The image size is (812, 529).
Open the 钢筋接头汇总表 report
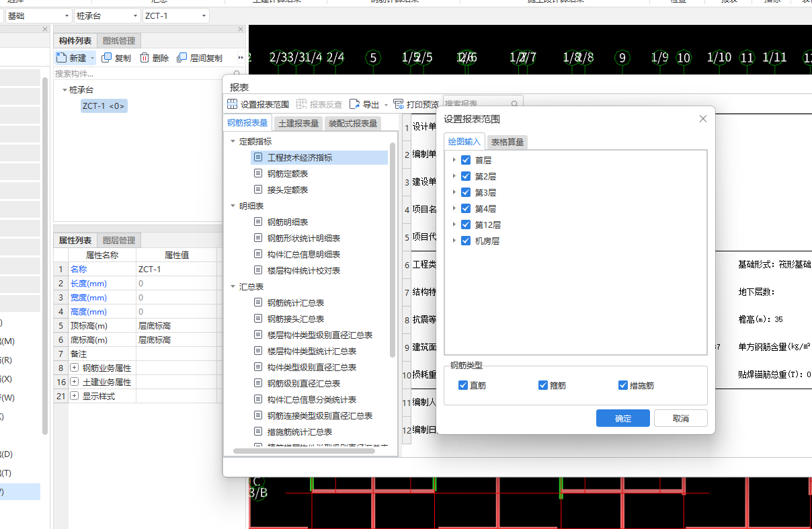click(x=296, y=319)
